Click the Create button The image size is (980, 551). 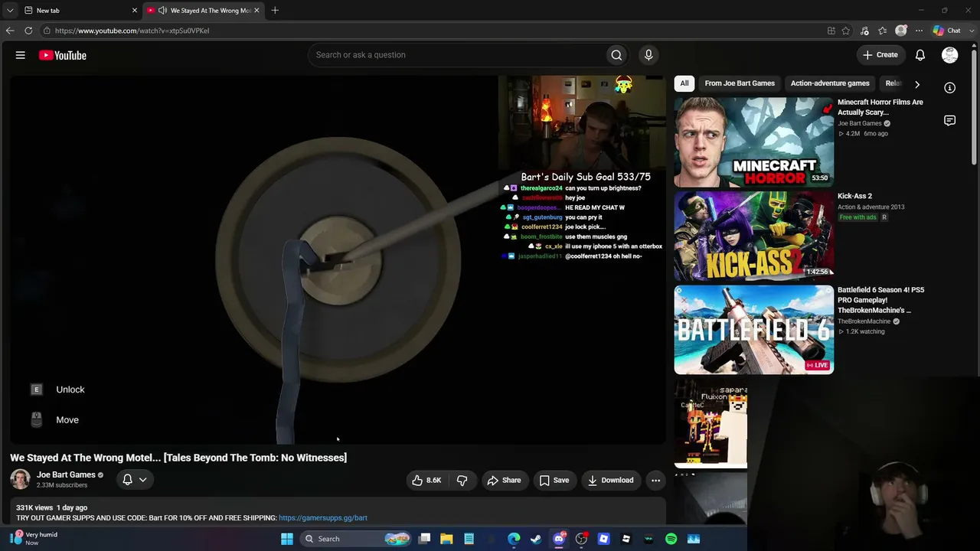click(880, 55)
